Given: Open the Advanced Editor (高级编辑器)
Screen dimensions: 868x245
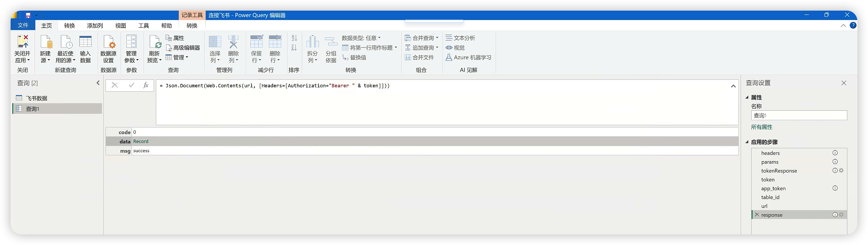Looking at the screenshot, I should 183,47.
